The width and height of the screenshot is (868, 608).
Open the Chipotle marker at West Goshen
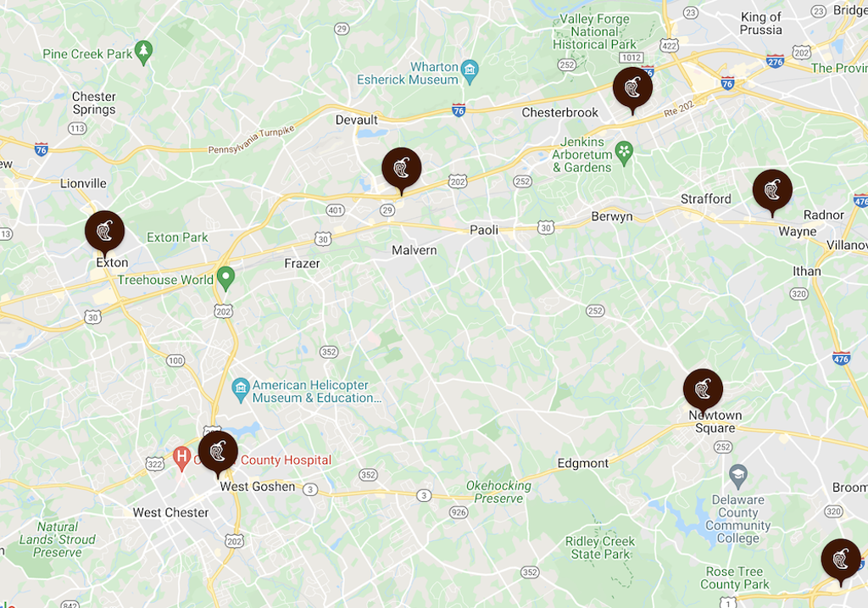pyautogui.click(x=218, y=454)
